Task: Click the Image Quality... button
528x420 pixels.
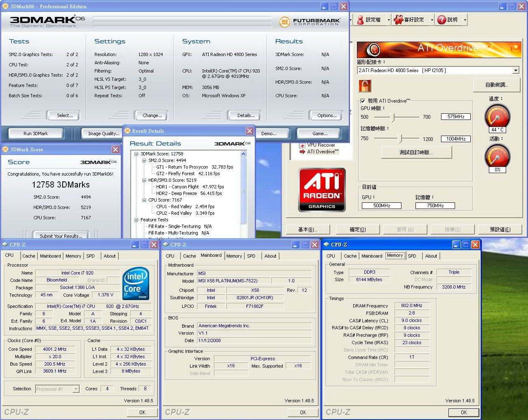Action: pos(103,134)
